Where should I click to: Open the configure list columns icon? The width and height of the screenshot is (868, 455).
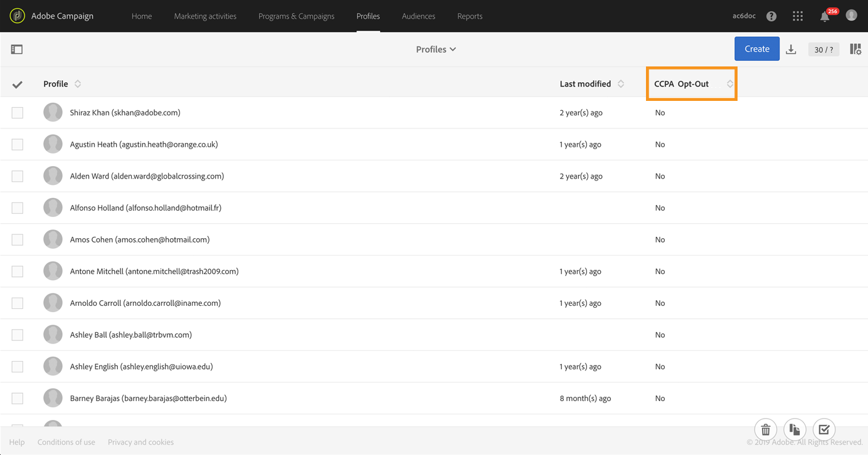click(x=855, y=50)
